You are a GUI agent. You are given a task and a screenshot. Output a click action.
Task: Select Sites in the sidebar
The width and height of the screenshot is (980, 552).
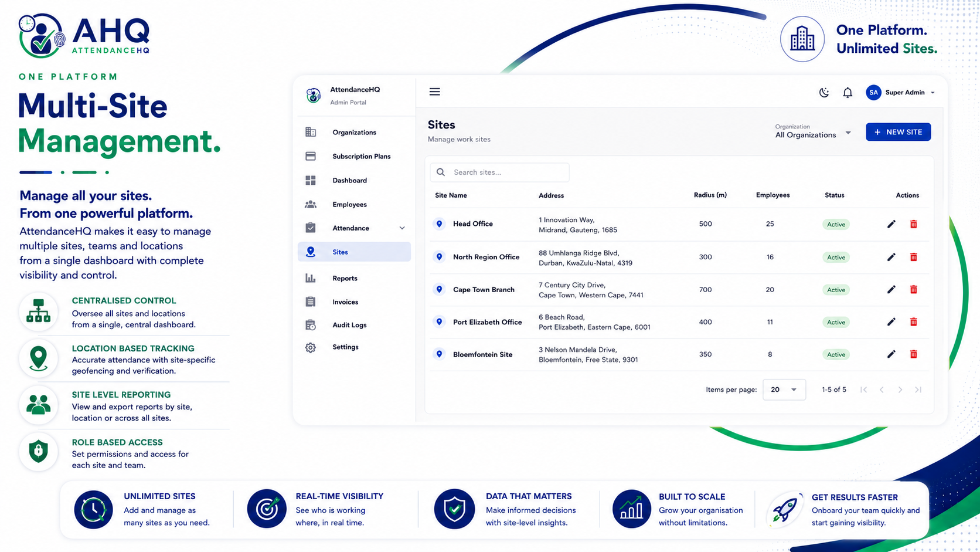pos(354,252)
